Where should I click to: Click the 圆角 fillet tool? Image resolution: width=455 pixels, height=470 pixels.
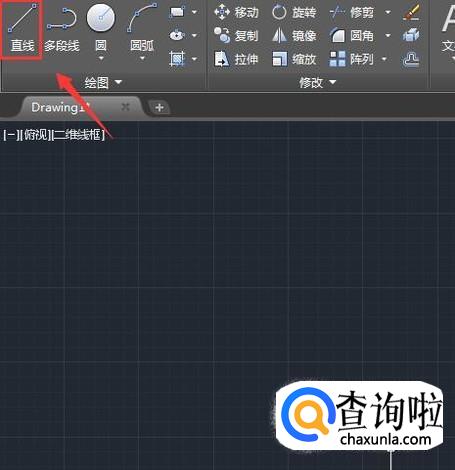click(x=352, y=35)
